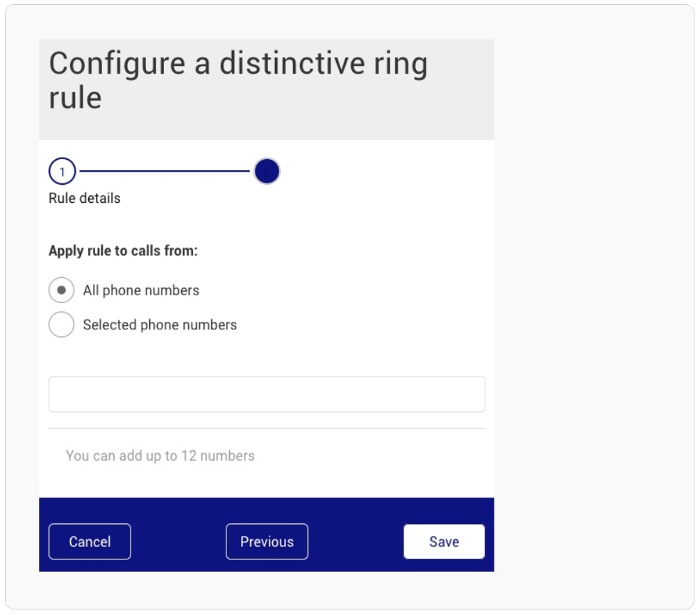
Task: Focus the empty phone number input field
Action: [x=267, y=394]
